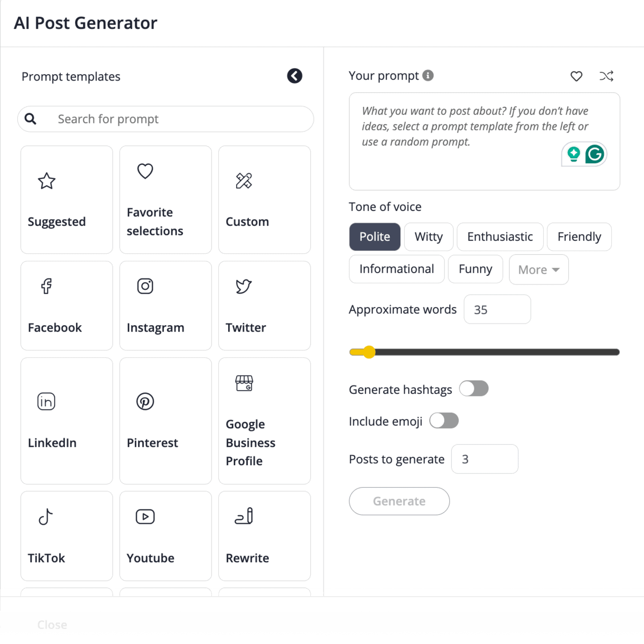644x644 pixels.
Task: Select the TikTok template
Action: 66,536
